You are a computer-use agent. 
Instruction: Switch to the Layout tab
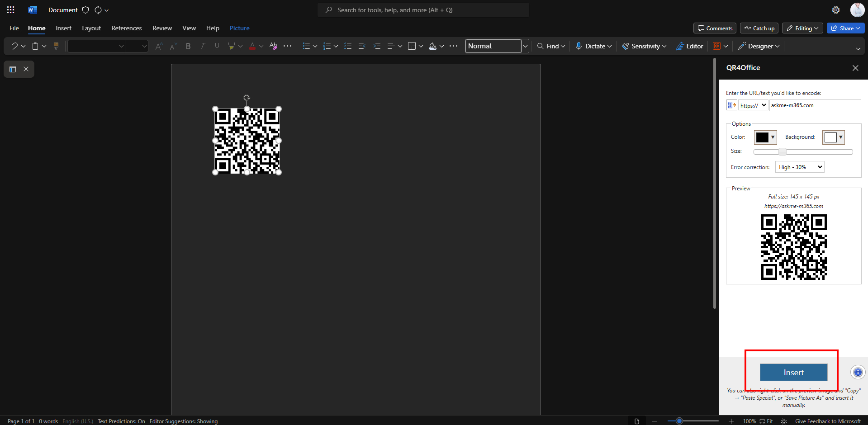[91, 28]
